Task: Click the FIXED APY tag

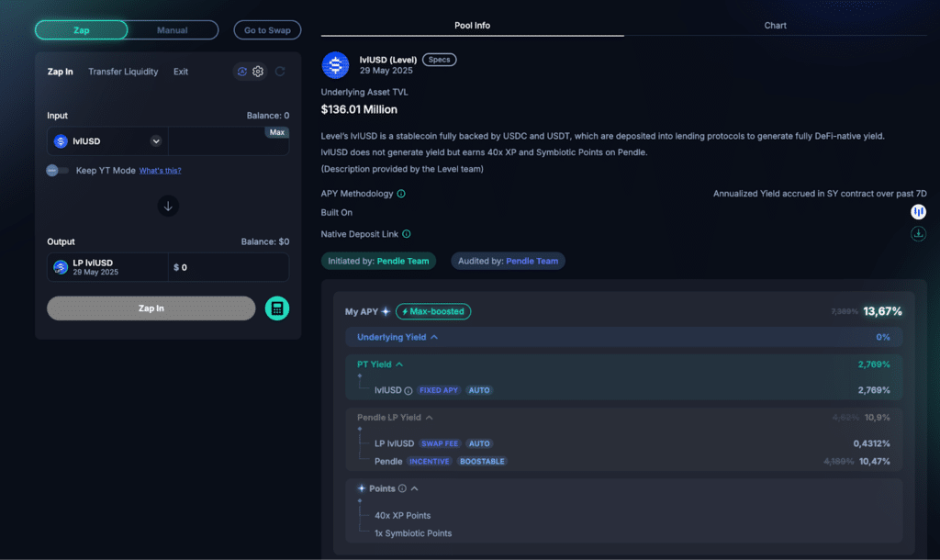Action: click(x=439, y=390)
